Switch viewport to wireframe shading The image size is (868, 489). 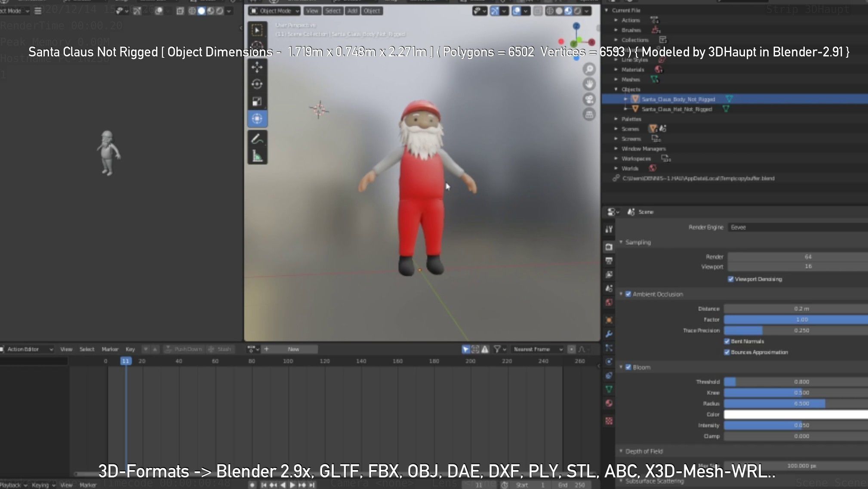(x=550, y=11)
